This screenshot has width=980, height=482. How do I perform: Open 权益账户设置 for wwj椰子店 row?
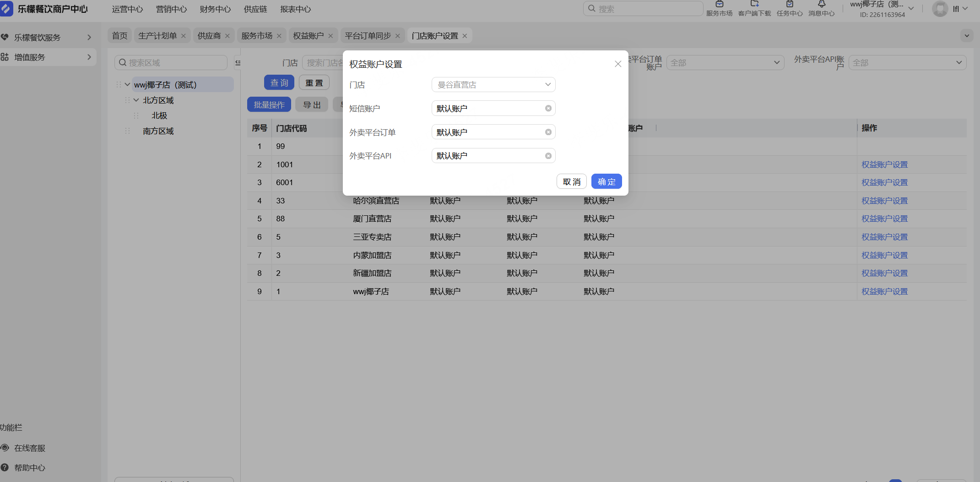(884, 291)
